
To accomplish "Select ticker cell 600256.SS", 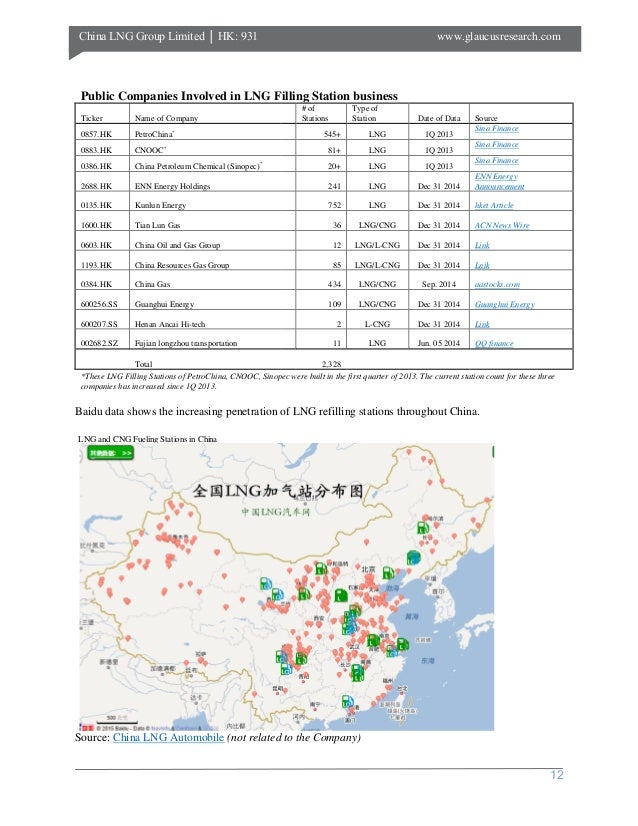I will click(x=99, y=304).
